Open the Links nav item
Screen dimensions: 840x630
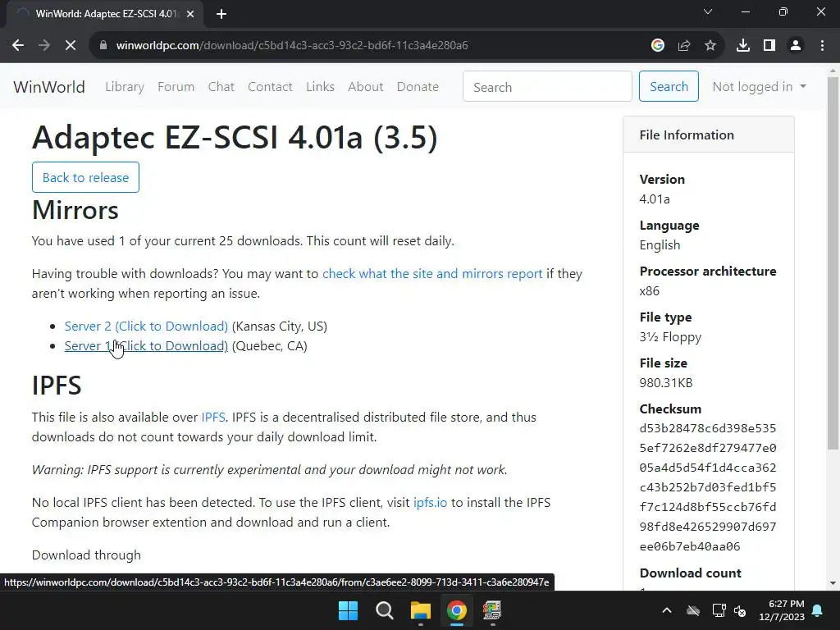(x=321, y=87)
